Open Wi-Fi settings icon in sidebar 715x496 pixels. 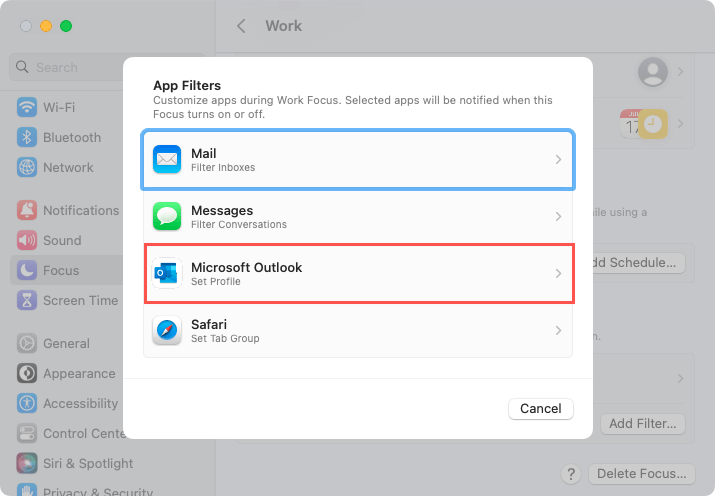click(x=27, y=107)
